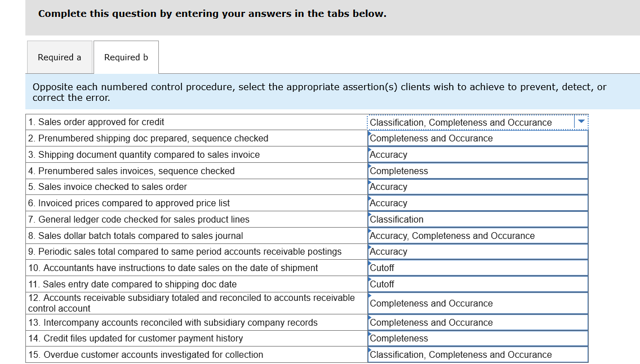The height and width of the screenshot is (364, 640).
Task: Open the Accuracy dropdown for shipping document quantity comparison
Action: tap(478, 154)
